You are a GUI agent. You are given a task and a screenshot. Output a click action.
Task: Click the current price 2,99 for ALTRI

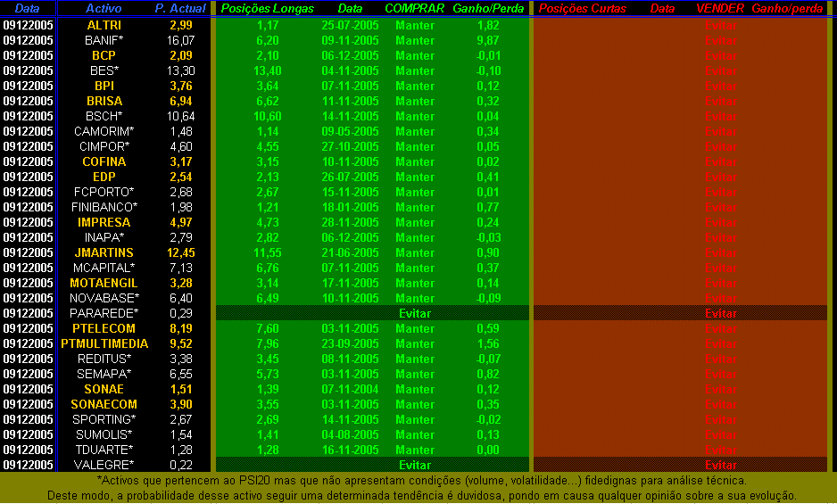point(181,25)
